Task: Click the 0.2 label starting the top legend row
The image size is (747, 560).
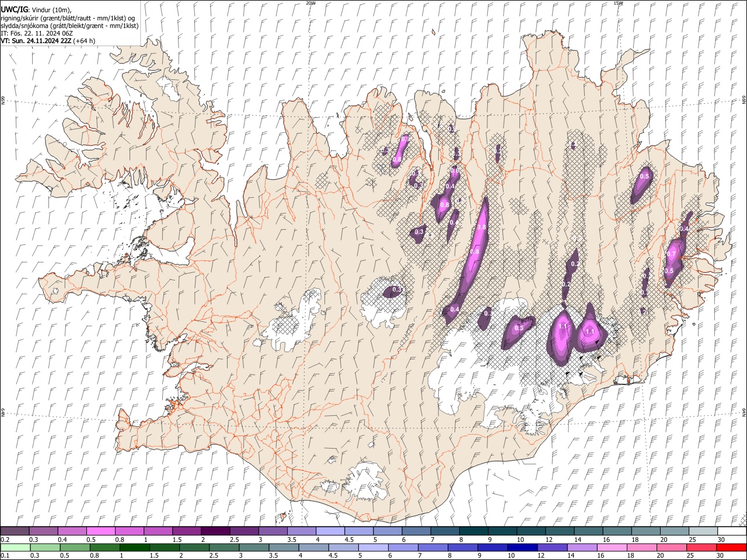Action: (5, 540)
